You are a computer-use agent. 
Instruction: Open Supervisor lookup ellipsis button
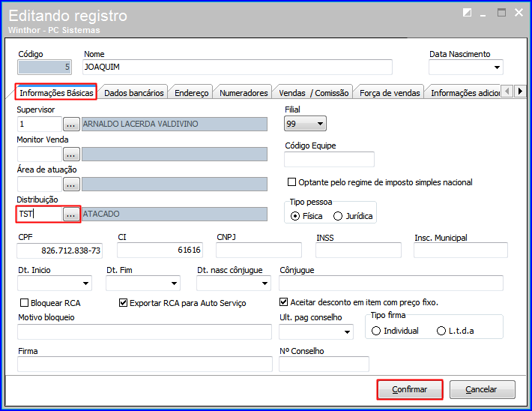(71, 124)
